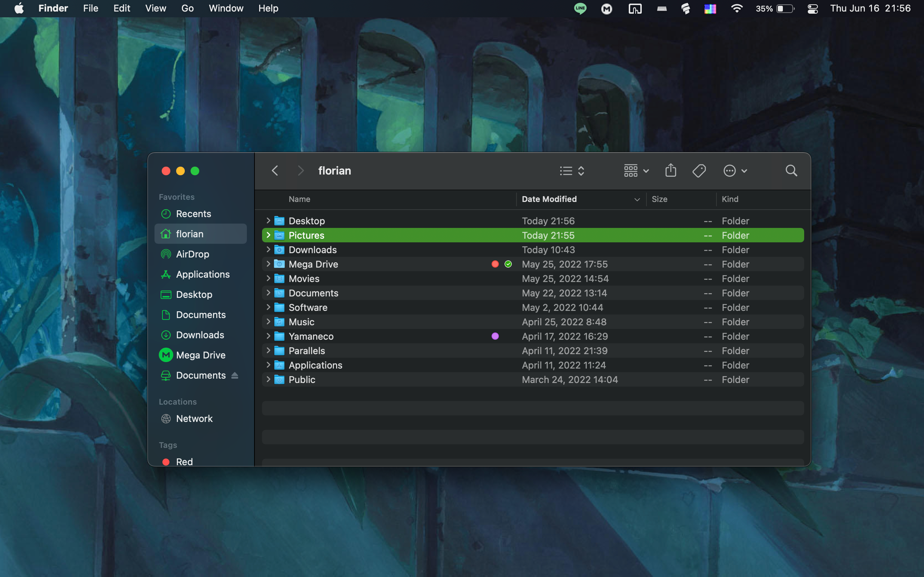Click the LINE icon in menu bar
924x577 pixels.
[580, 8]
